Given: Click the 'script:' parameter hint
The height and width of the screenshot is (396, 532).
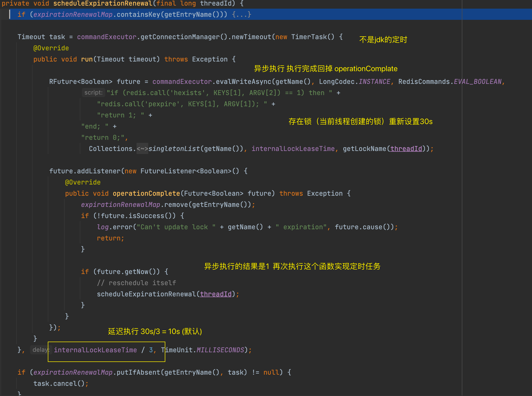Looking at the screenshot, I should 93,93.
